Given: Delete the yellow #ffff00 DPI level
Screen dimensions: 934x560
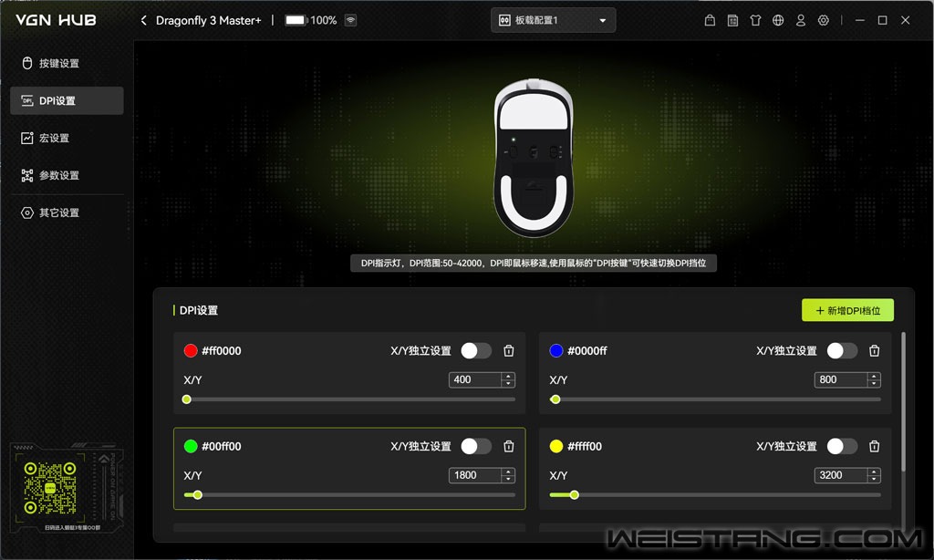Looking at the screenshot, I should pyautogui.click(x=874, y=446).
